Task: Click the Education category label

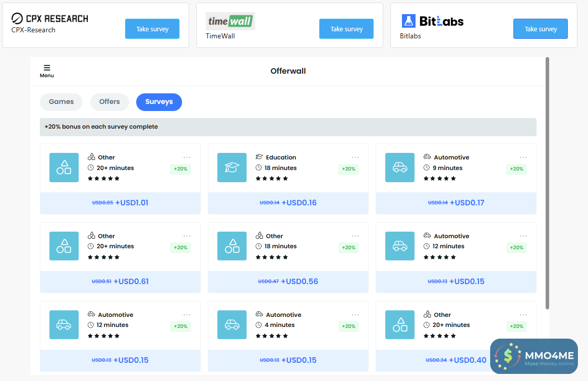Action: click(x=281, y=157)
